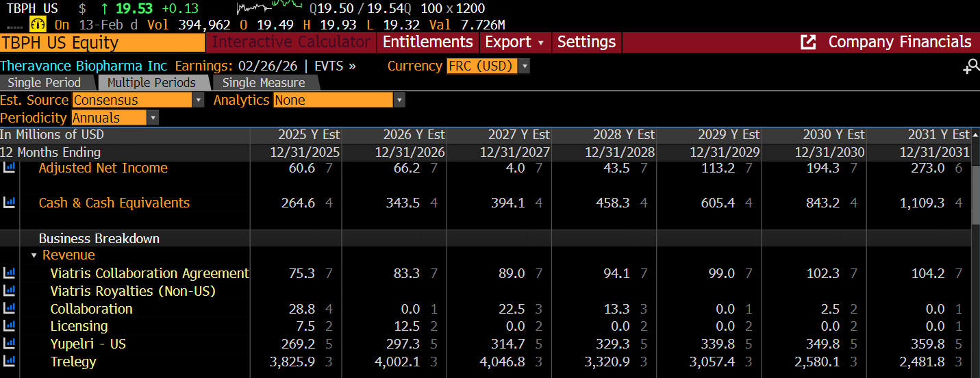Open chart icon for Licensing row

point(10,326)
